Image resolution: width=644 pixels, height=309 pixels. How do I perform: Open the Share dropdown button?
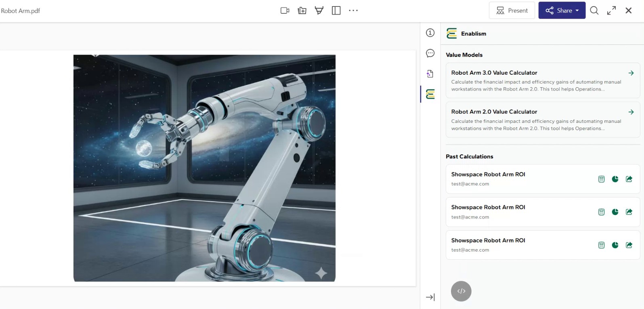coord(562,11)
